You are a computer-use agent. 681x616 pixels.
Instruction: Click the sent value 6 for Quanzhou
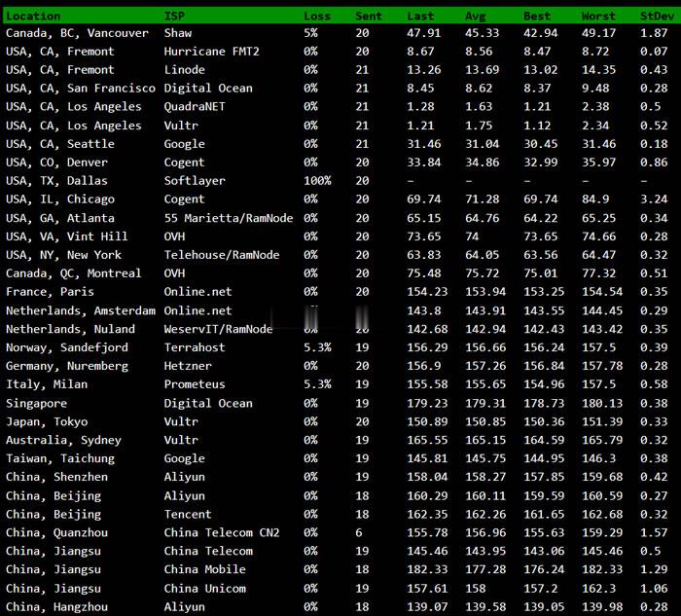point(359,532)
